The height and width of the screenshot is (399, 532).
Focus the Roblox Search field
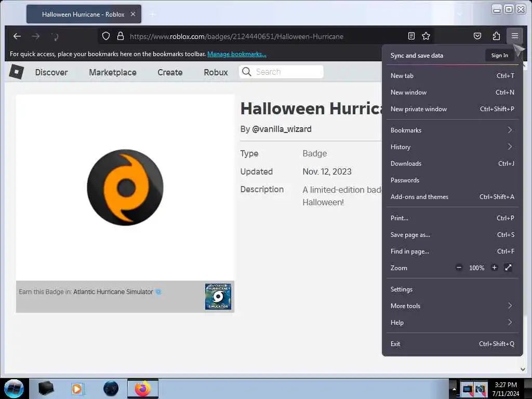tap(281, 72)
